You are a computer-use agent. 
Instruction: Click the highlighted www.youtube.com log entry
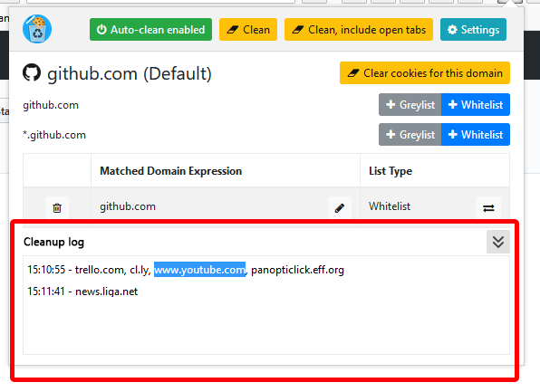(199, 270)
